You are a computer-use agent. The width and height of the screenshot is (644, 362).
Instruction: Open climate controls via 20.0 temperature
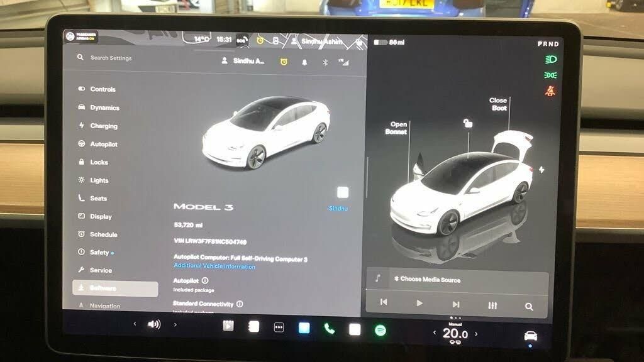[x=455, y=334]
